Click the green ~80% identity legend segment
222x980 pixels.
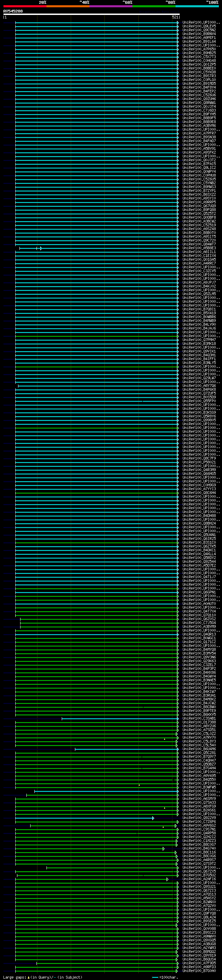click(x=154, y=6)
